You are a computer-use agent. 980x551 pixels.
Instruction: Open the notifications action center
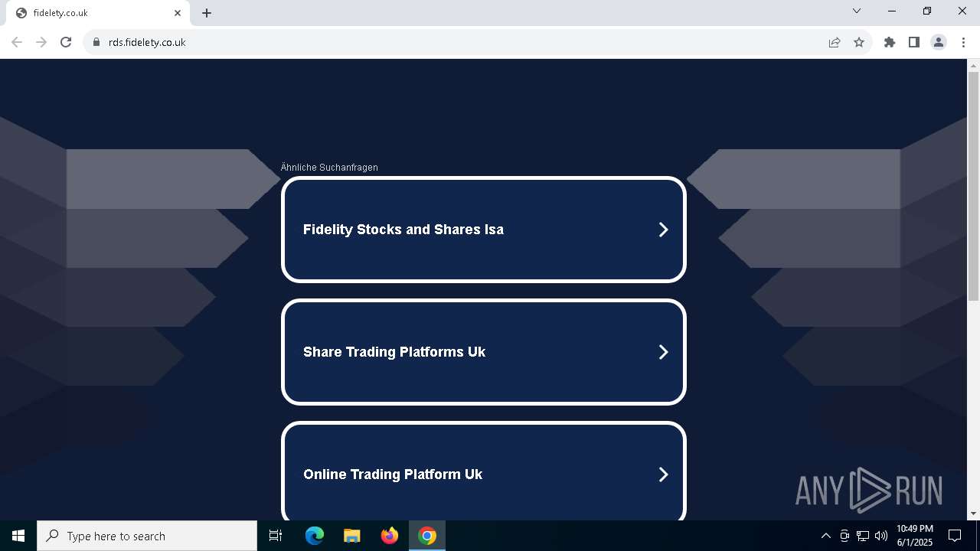[955, 536]
